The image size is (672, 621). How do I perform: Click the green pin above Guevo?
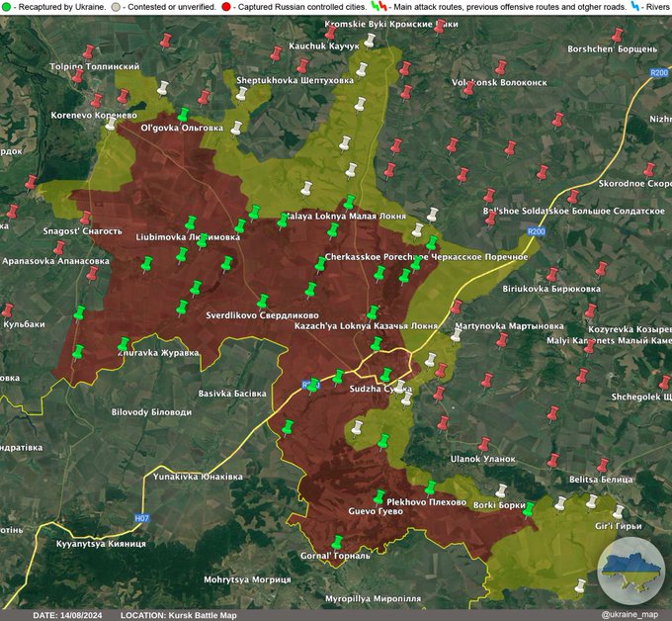click(378, 497)
